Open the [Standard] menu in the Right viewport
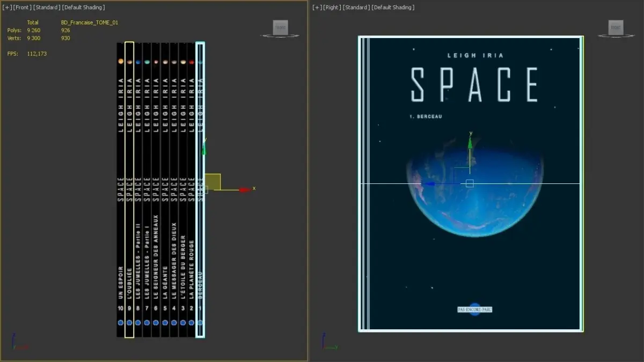Image resolution: width=644 pixels, height=362 pixels. (355, 8)
